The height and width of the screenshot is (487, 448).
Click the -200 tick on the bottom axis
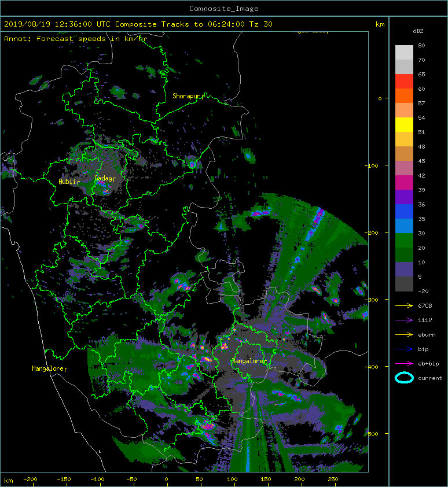tap(30, 479)
